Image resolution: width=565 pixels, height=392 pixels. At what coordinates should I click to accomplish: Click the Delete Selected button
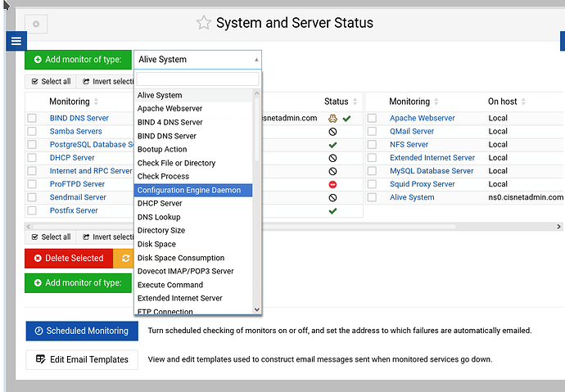click(69, 258)
